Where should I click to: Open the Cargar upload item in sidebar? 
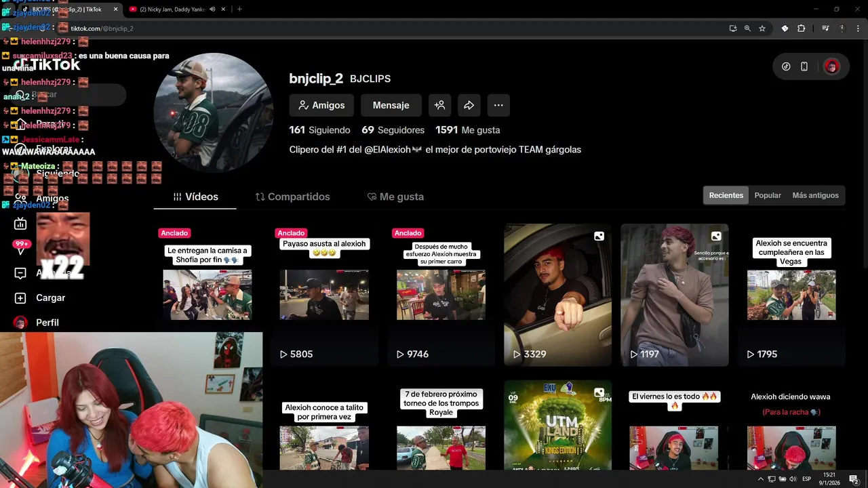[41, 298]
